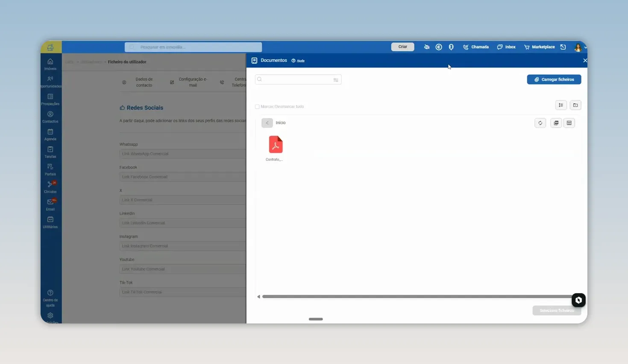Viewport: 628px width, 364px height.
Task: Open Email in the sidebar
Action: point(50,204)
